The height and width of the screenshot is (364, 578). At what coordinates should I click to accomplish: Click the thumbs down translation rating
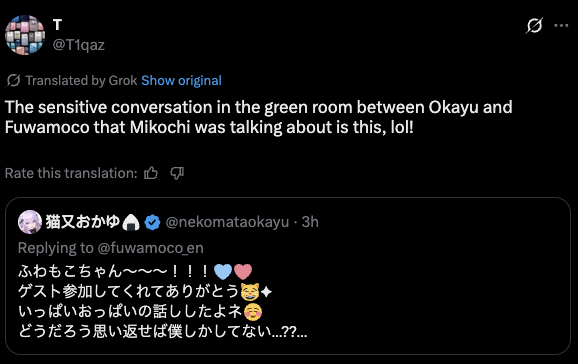pos(177,173)
